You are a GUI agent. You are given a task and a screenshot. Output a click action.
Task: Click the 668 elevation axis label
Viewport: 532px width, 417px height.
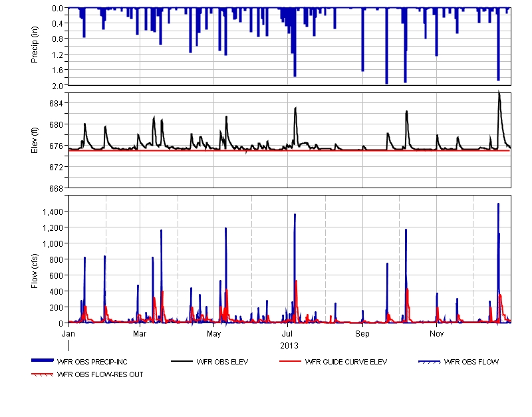[x=57, y=188]
